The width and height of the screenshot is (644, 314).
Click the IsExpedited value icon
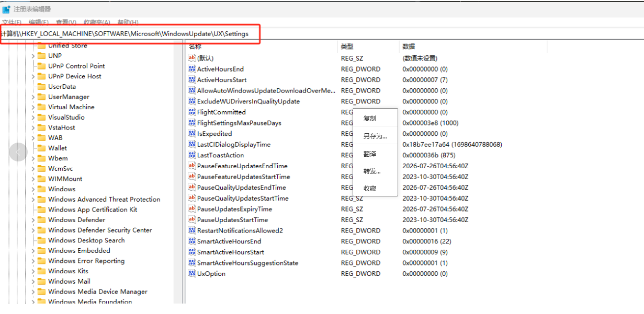click(192, 134)
